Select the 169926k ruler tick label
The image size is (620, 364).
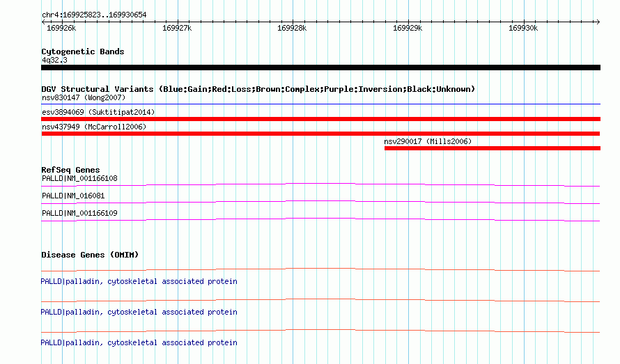coord(61,28)
